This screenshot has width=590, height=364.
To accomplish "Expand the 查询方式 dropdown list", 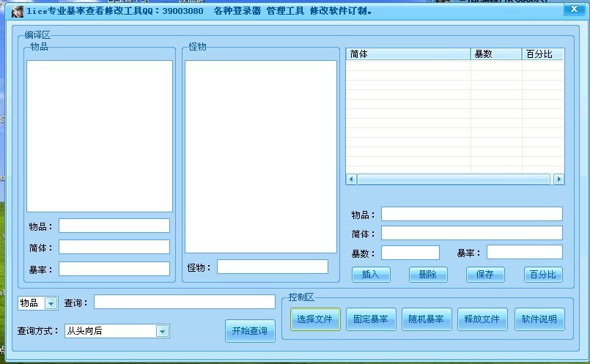I will (162, 331).
